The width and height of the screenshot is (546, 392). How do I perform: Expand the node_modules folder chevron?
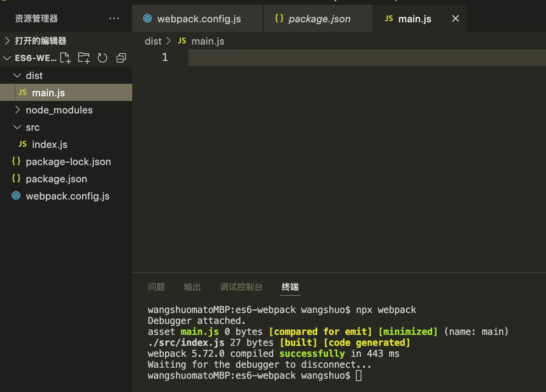(x=17, y=110)
